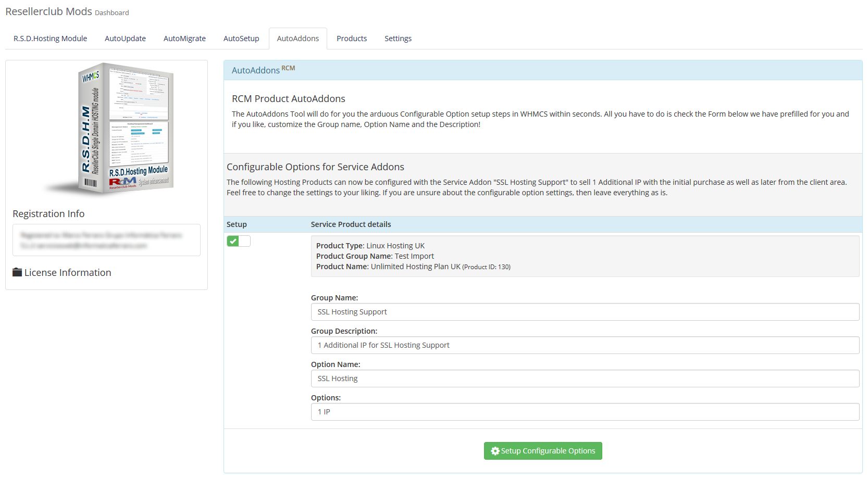Screen dimensions: 868x480
Task: Click the RCM Product AutoAddons heading
Action: point(289,99)
